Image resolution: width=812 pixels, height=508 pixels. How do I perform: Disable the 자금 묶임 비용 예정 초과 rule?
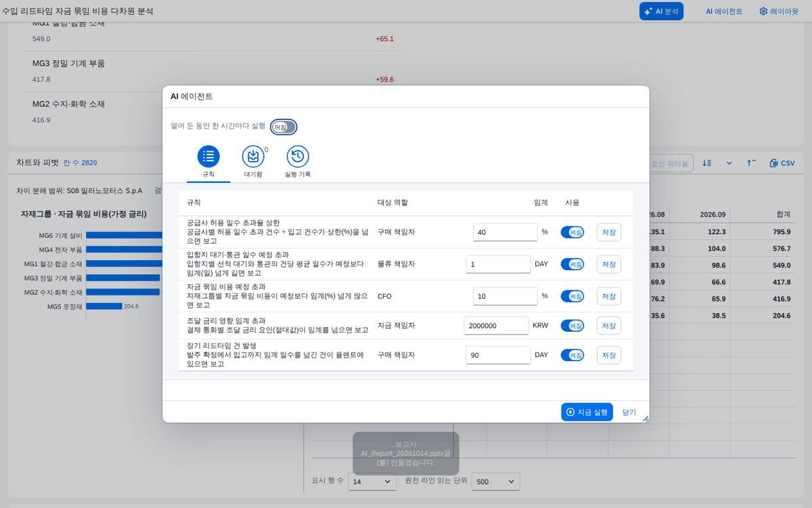(x=572, y=296)
